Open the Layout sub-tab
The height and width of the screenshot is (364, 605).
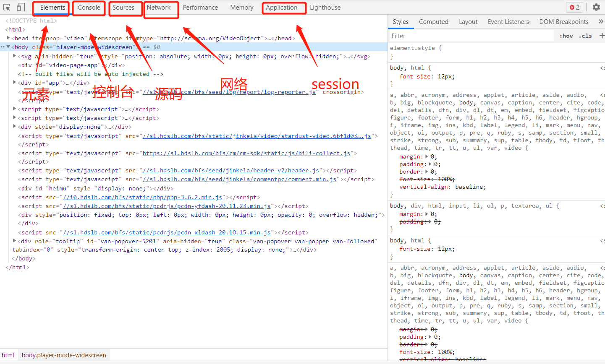pyautogui.click(x=468, y=22)
